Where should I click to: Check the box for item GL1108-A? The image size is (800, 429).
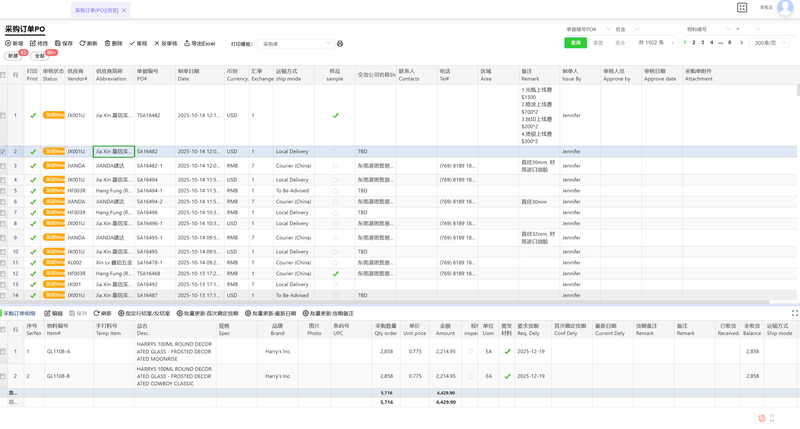(x=4, y=351)
